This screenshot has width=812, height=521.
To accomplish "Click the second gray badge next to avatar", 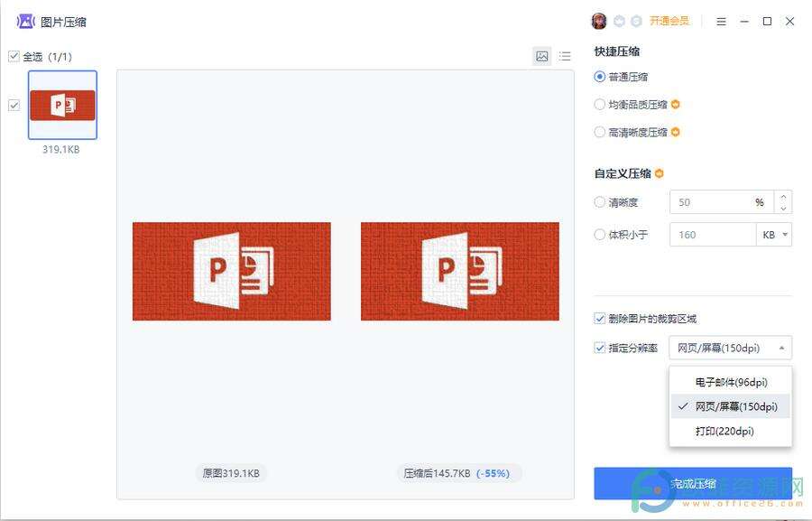I will pos(636,22).
